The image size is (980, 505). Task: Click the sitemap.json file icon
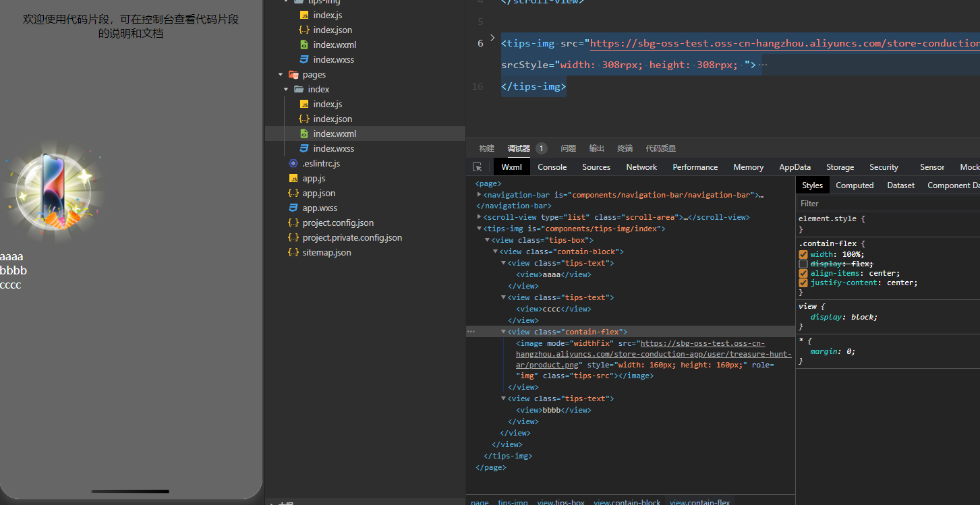[293, 252]
